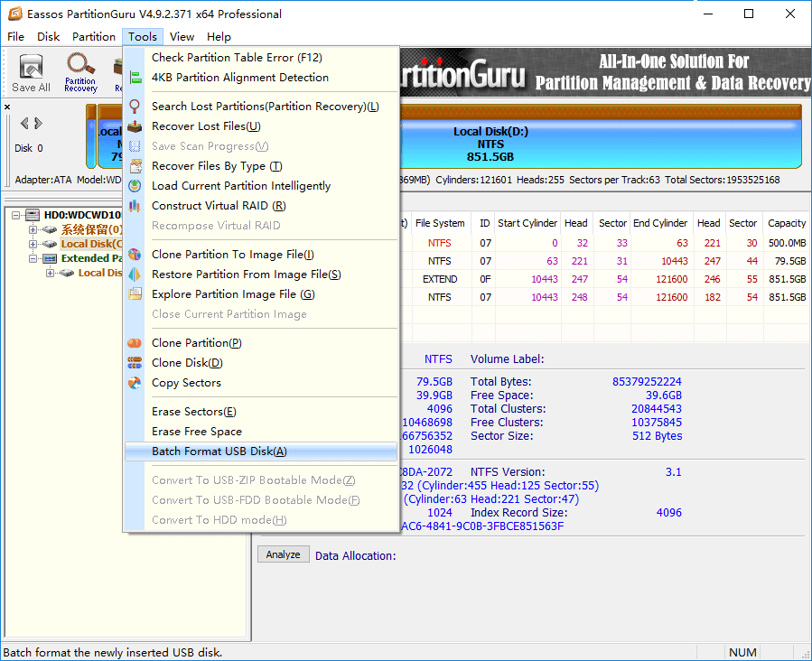Screen dimensions: 812x661
Task: Open the File menu
Action: [x=15, y=37]
